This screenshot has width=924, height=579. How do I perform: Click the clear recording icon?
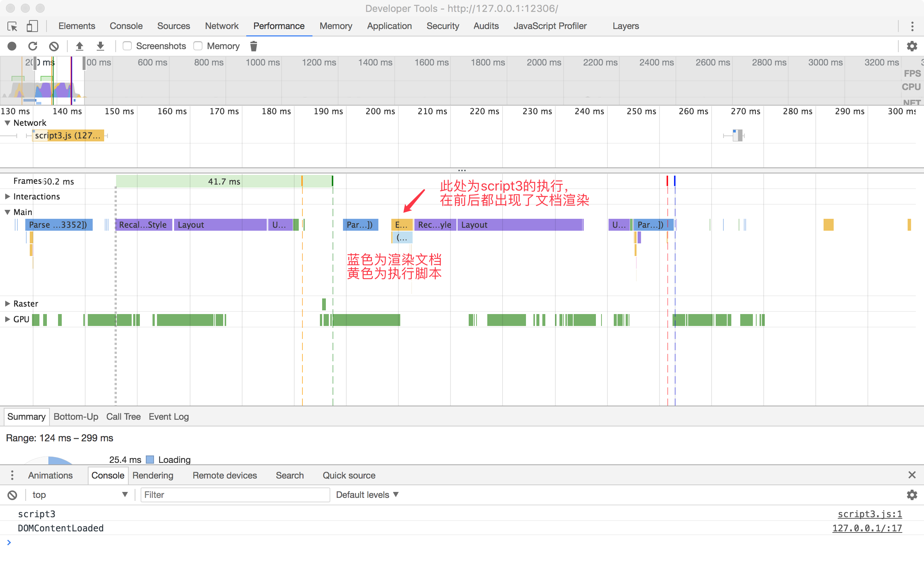[54, 46]
